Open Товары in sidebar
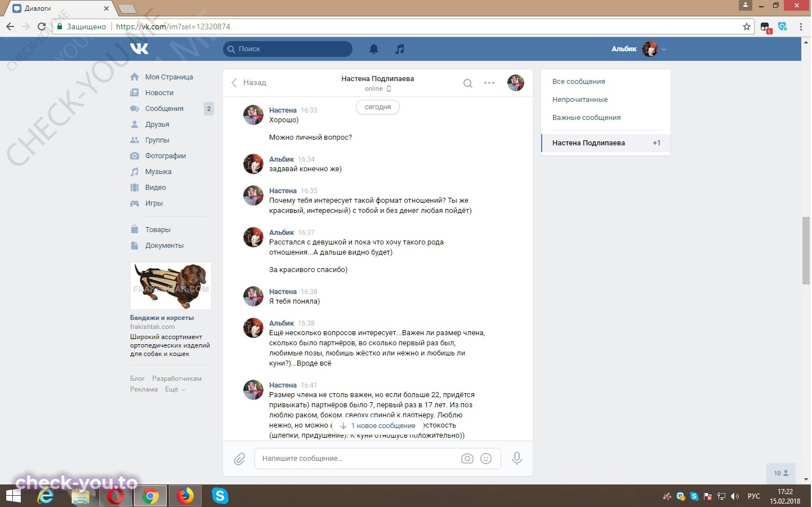812x507 pixels. tap(158, 230)
